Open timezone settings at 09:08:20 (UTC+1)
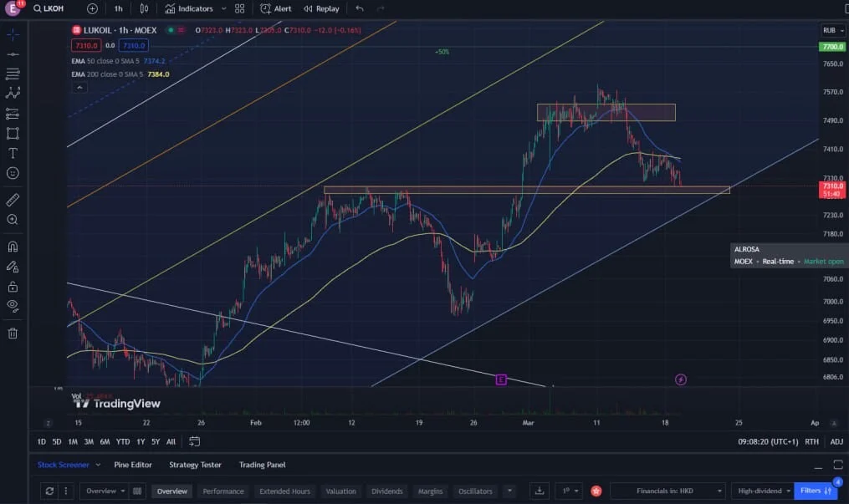The image size is (849, 504). (x=768, y=442)
